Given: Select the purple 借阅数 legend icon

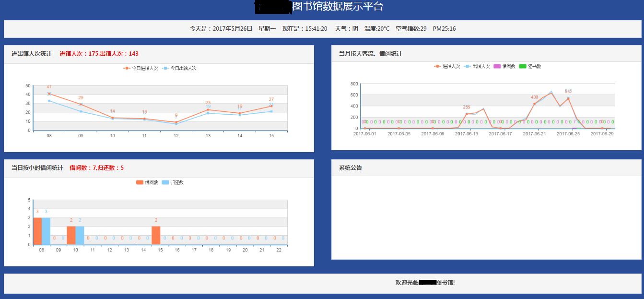Looking at the screenshot, I should [496, 66].
